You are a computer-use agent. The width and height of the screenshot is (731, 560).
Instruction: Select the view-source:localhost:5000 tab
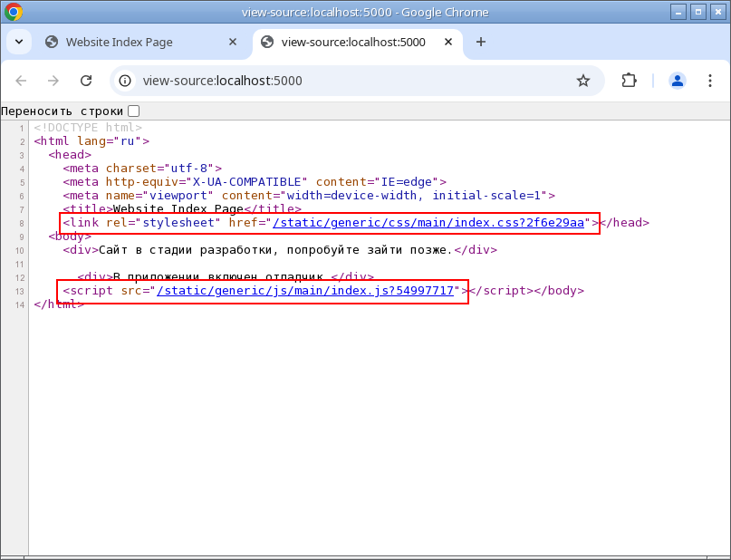coord(358,42)
